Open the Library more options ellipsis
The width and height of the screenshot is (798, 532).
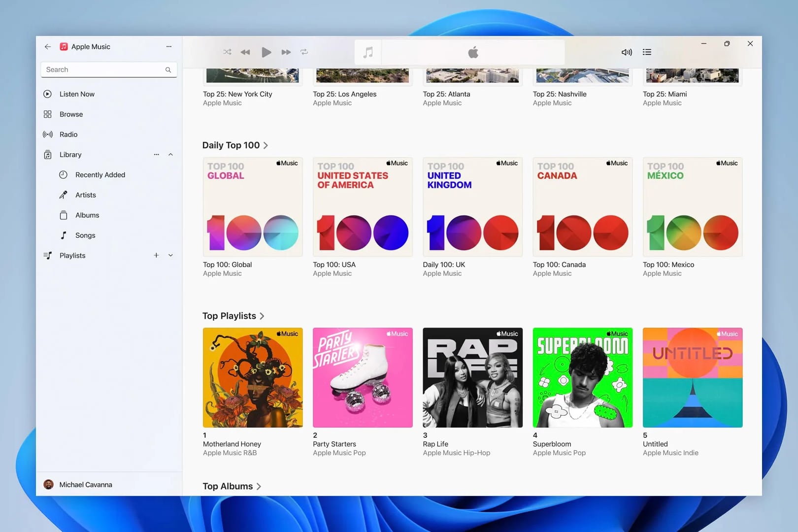[156, 155]
